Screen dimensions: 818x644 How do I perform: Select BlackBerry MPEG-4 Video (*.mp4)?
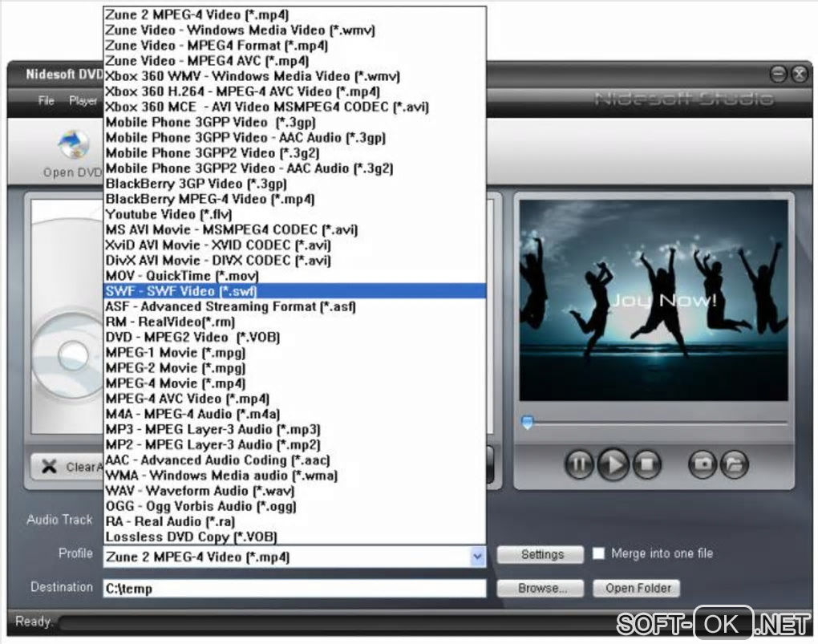[x=295, y=199]
